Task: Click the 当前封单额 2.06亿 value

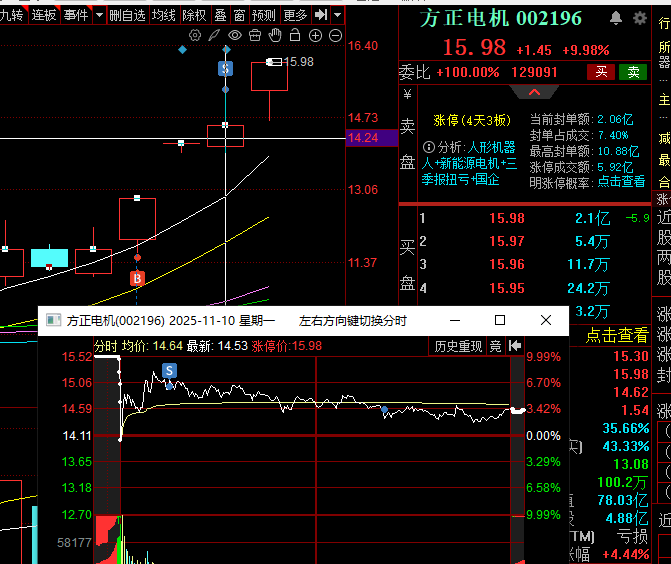Action: pos(615,119)
